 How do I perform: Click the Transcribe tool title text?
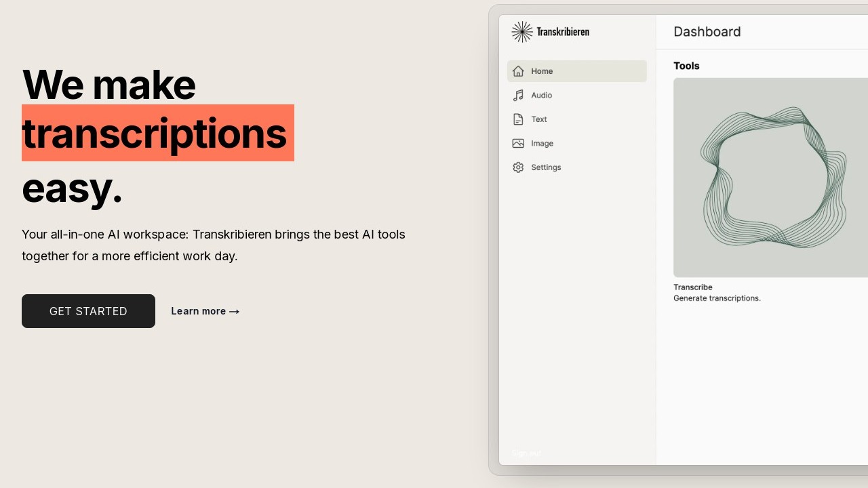692,287
